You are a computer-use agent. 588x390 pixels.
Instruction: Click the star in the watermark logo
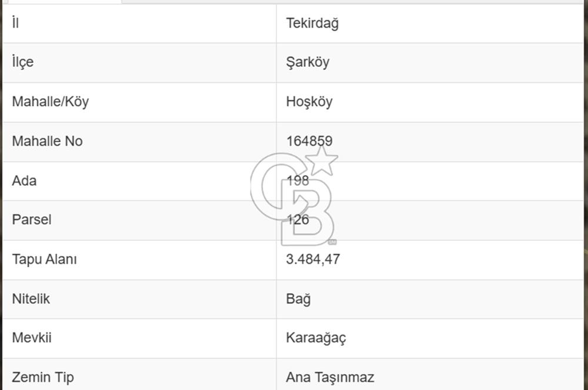click(322, 160)
